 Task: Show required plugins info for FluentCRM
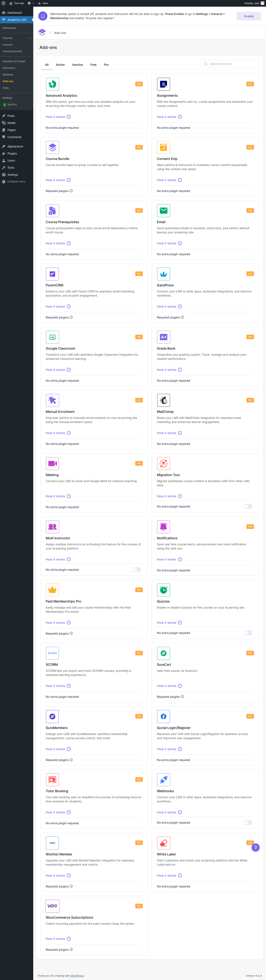tap(71, 317)
